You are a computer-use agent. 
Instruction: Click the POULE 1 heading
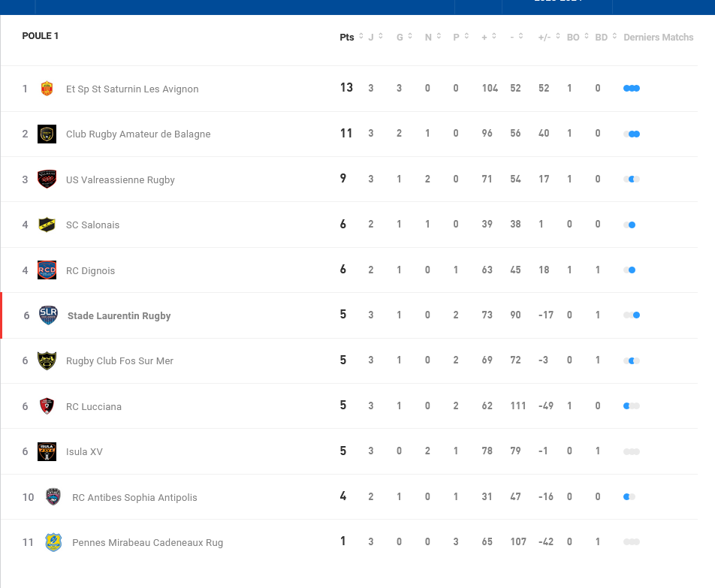[41, 36]
